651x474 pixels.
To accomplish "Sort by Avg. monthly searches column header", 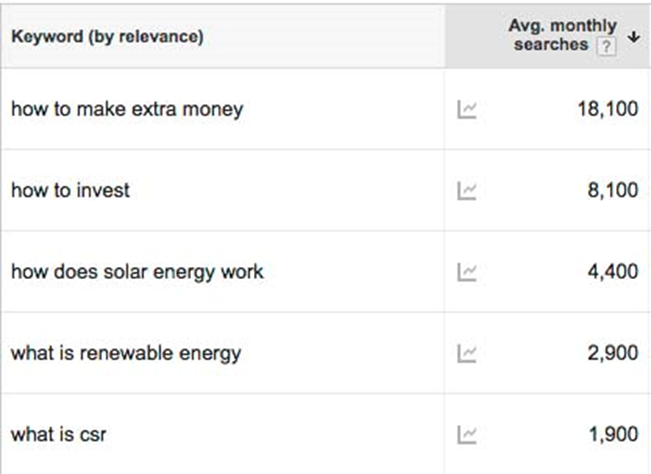I will (547, 36).
